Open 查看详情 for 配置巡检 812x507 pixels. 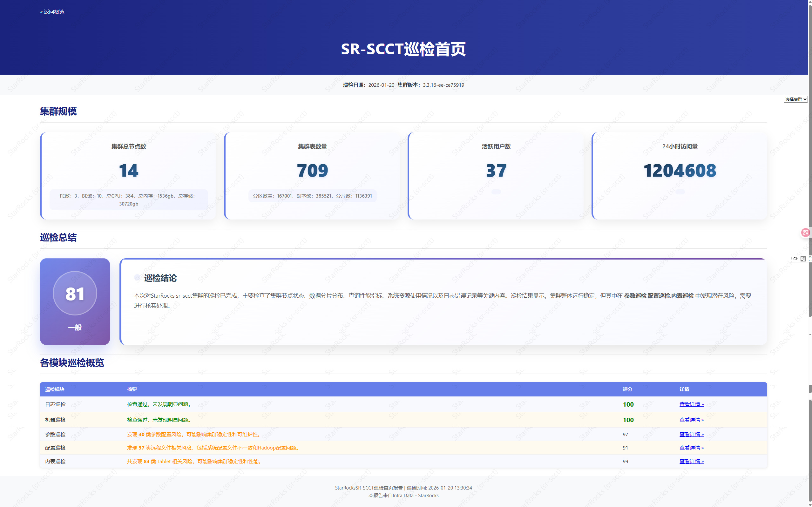pyautogui.click(x=691, y=448)
